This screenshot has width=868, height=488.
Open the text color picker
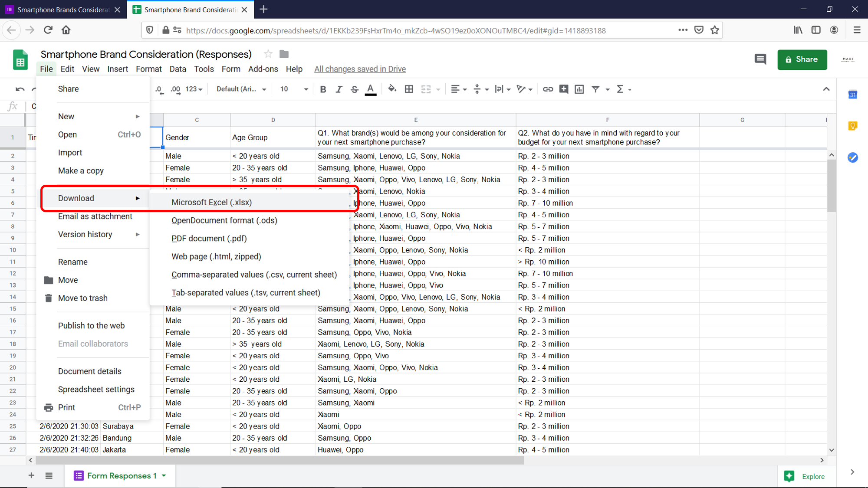click(x=370, y=89)
